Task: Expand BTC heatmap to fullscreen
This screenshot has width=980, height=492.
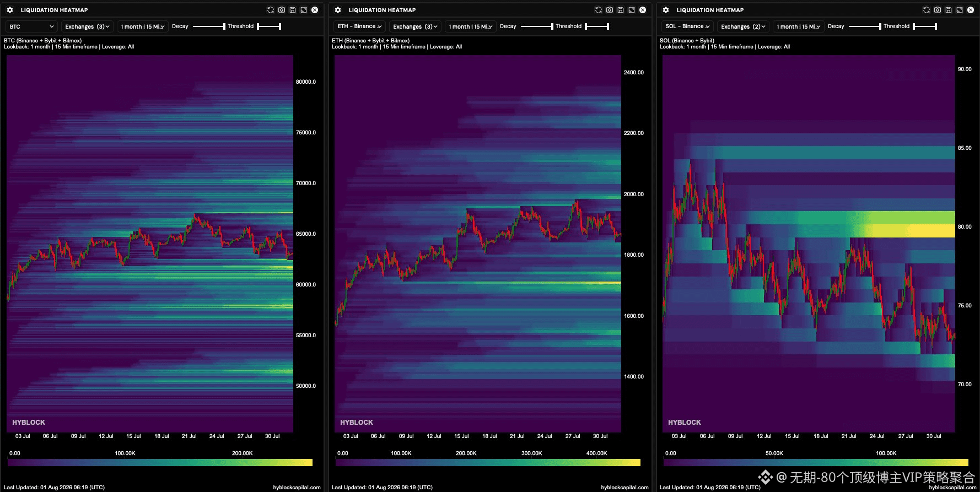Action: 304,10
